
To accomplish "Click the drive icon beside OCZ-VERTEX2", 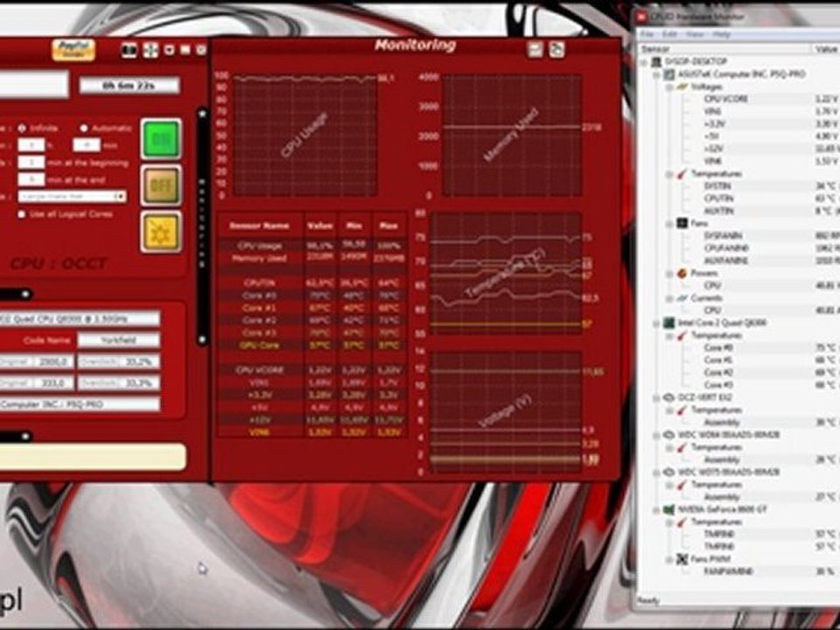I will [669, 397].
